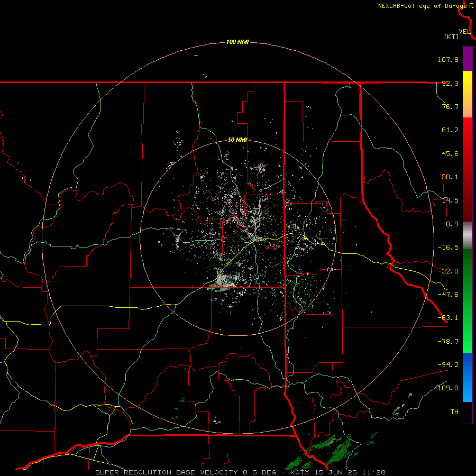Viewport: 476px width, 476px height.
Task: Click the 45.6 legend value
Action: pyautogui.click(x=450, y=153)
